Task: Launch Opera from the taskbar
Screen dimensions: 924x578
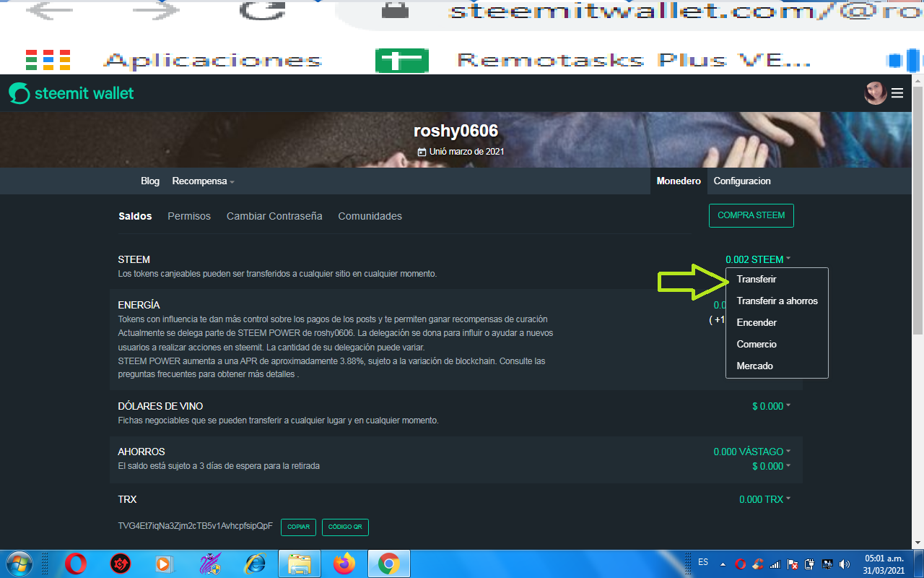Action: (76, 564)
